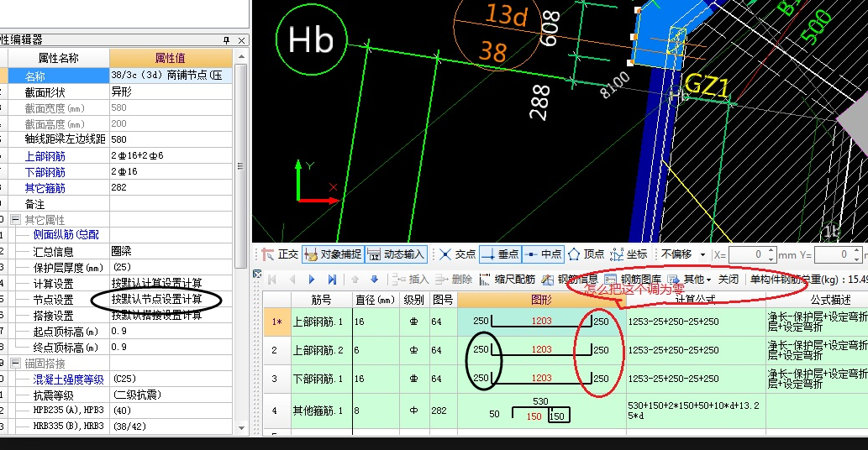Image resolution: width=868 pixels, height=450 pixels.
Task: Enable 坐标 coordinate snap
Action: click(x=629, y=254)
